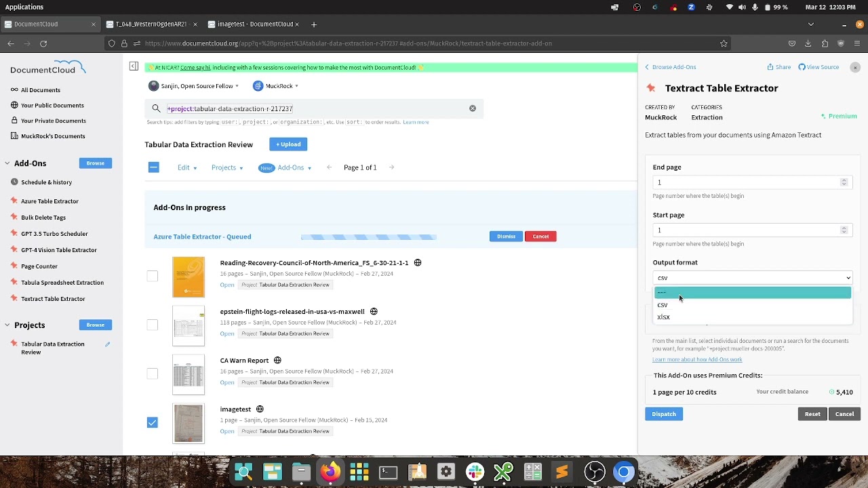Go back in browser history

(x=11, y=43)
